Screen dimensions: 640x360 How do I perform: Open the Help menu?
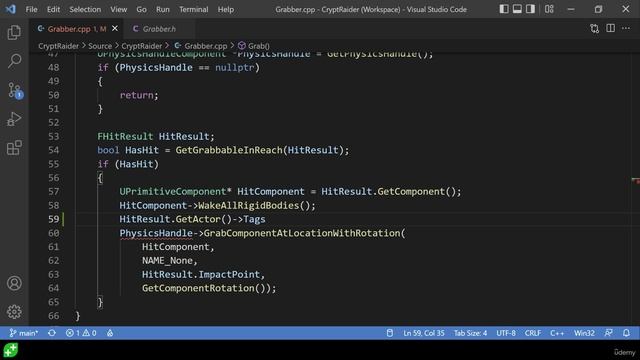(x=226, y=9)
